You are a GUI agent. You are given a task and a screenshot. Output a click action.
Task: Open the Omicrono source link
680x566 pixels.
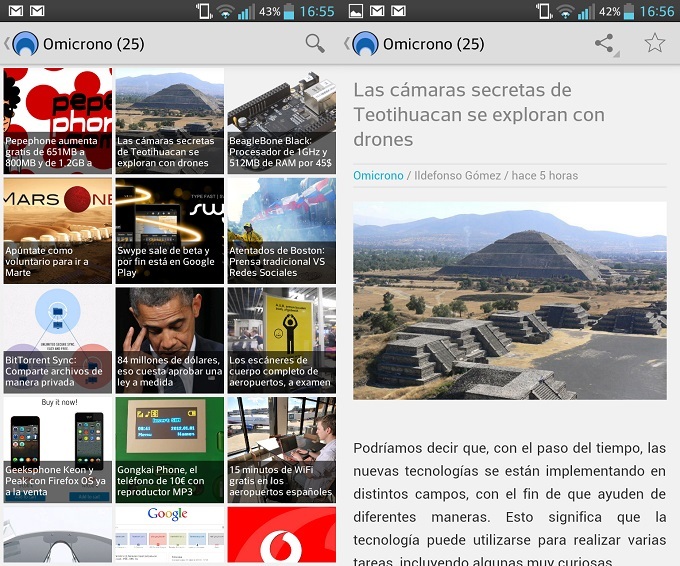click(378, 176)
